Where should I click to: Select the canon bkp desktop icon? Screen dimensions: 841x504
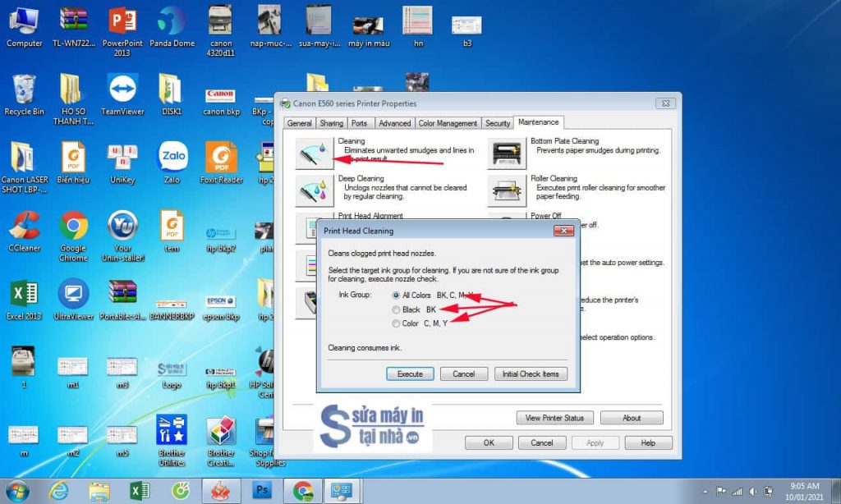(x=221, y=102)
